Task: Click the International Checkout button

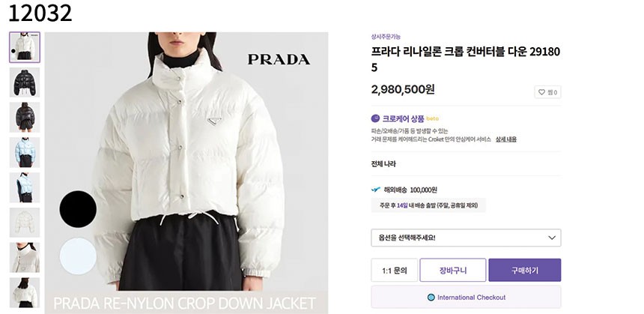Action: coord(466,298)
